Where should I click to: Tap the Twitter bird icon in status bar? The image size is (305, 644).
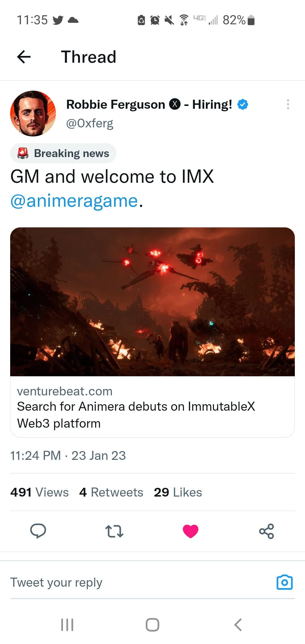[x=58, y=20]
